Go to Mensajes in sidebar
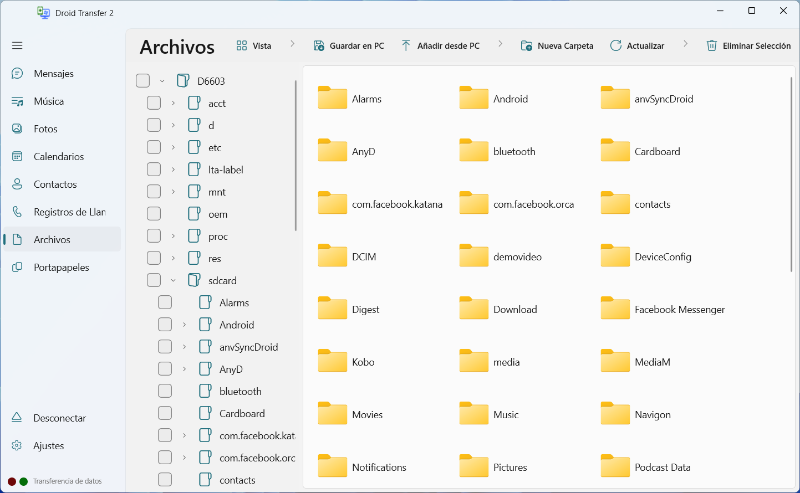The height and width of the screenshot is (493, 800). [62, 73]
